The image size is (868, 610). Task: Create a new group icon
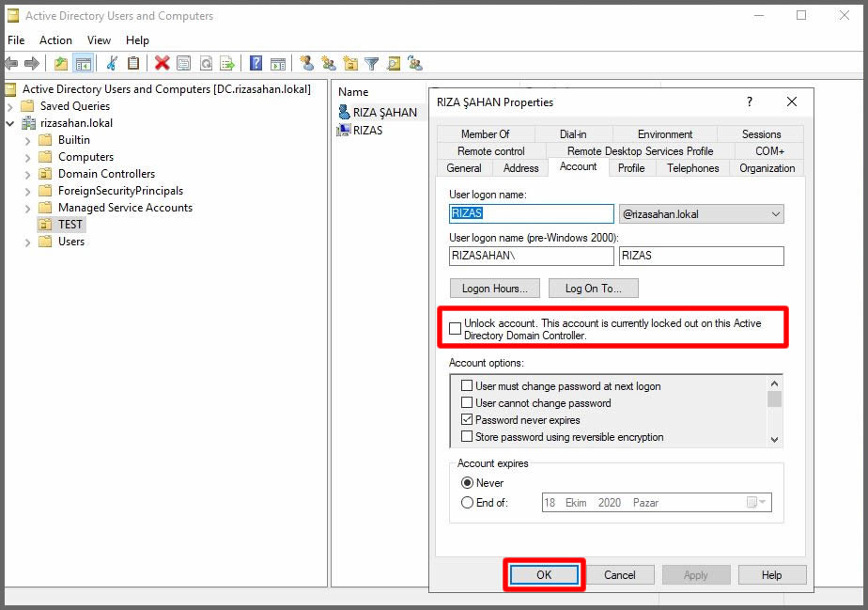pyautogui.click(x=329, y=64)
